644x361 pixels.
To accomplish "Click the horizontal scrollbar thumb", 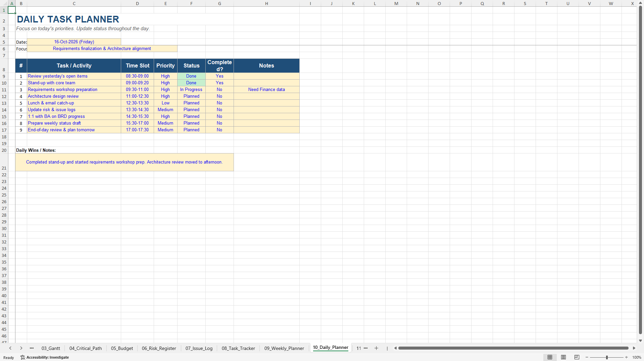I will pyautogui.click(x=513, y=348).
